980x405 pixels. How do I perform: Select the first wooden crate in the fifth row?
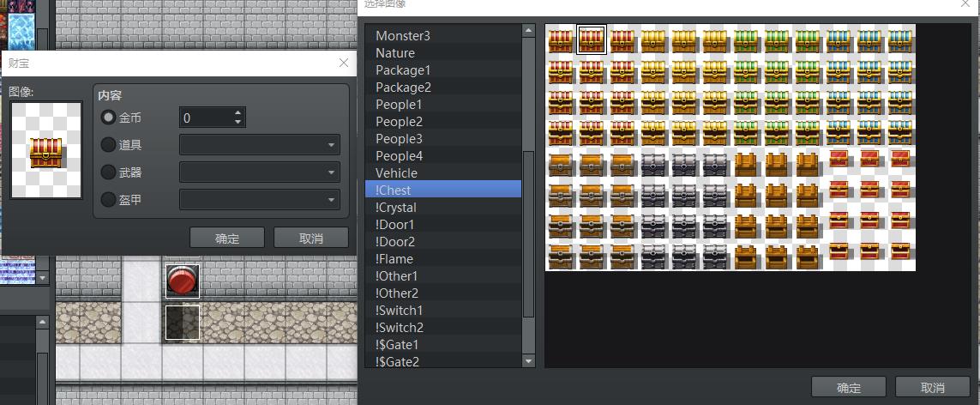pyautogui.click(x=746, y=164)
